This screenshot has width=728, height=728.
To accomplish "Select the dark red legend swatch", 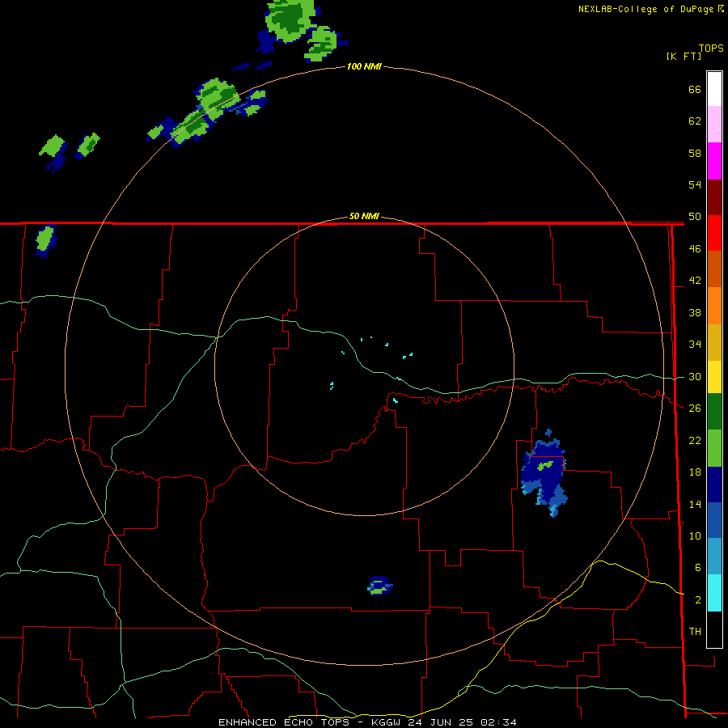I will 714,197.
